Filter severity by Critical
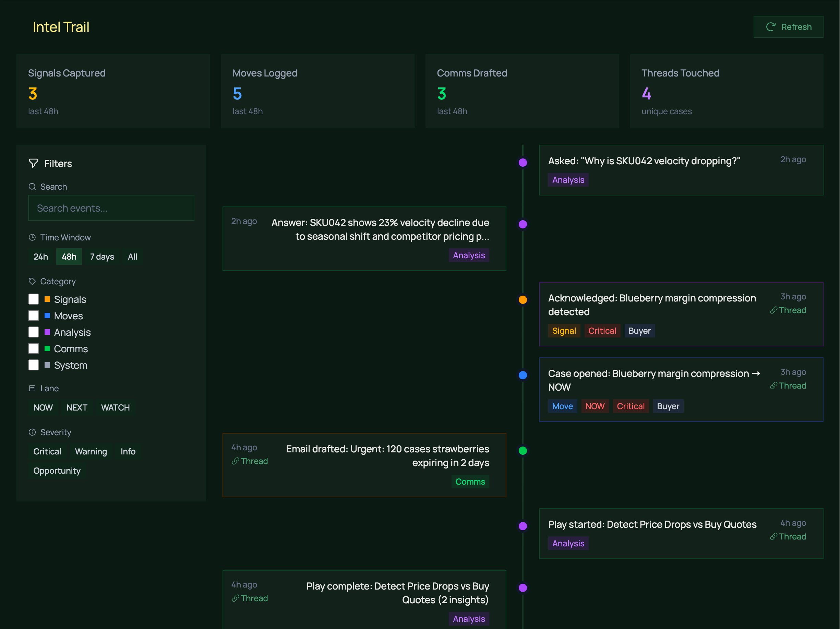The width and height of the screenshot is (840, 629). [x=47, y=452]
